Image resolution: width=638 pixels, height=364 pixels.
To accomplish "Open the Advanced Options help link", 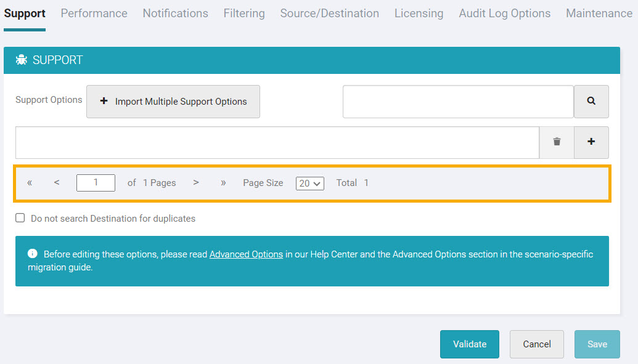I will (x=246, y=254).
